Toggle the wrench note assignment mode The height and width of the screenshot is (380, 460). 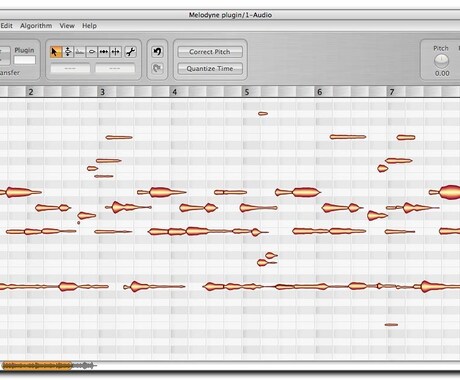point(130,52)
